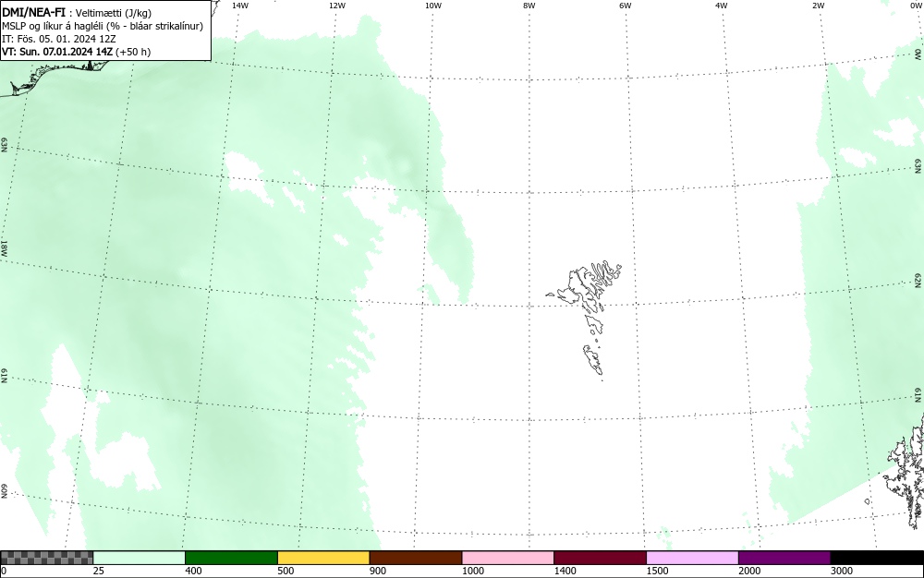Image resolution: width=924 pixels, height=578 pixels.
Task: Click the purple 2000-3000 legend swatch
Action: (784, 558)
